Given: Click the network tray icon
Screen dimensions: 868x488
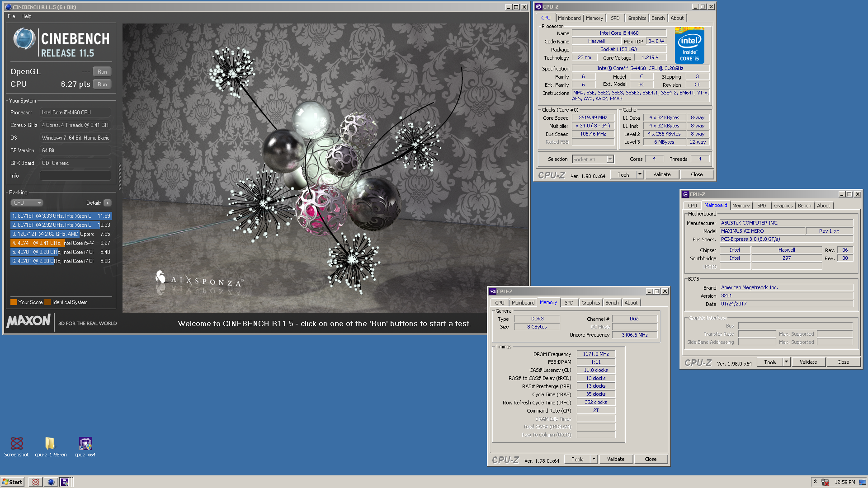Looking at the screenshot, I should click(825, 482).
